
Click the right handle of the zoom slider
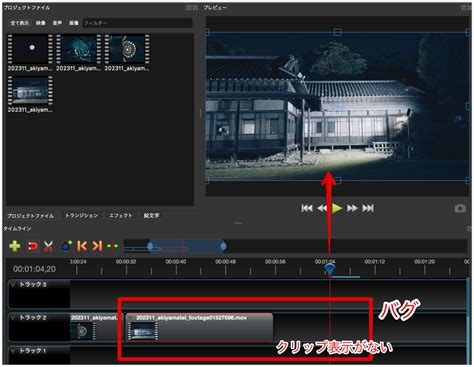pos(223,246)
